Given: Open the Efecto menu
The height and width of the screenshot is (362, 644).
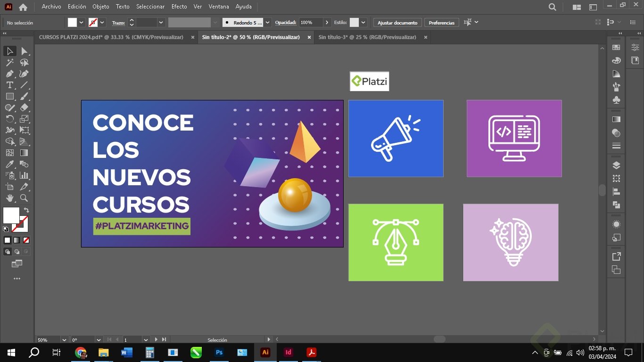Looking at the screenshot, I should click(x=179, y=7).
